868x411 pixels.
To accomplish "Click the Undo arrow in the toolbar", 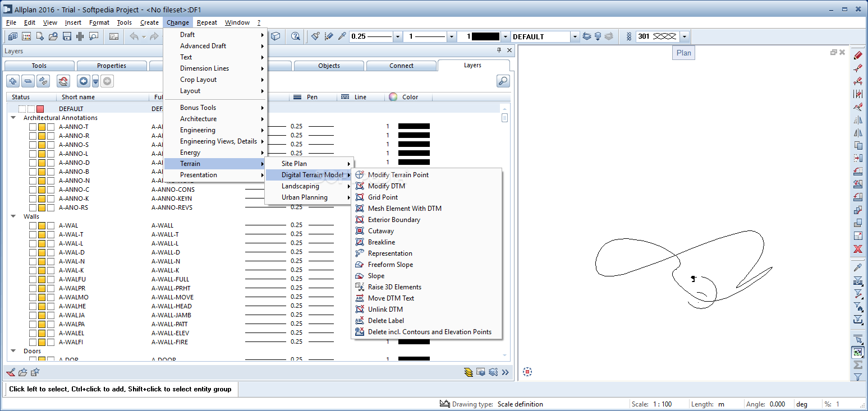I will pos(134,36).
